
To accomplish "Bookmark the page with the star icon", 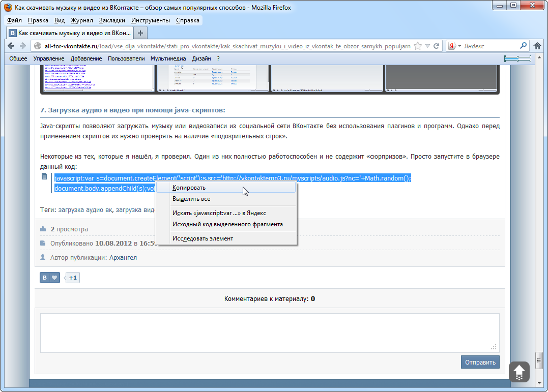I will click(x=418, y=46).
